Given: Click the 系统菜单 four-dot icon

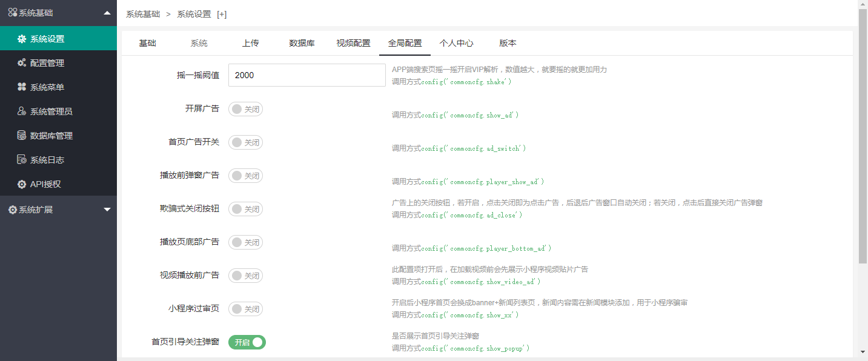Looking at the screenshot, I should click(22, 87).
